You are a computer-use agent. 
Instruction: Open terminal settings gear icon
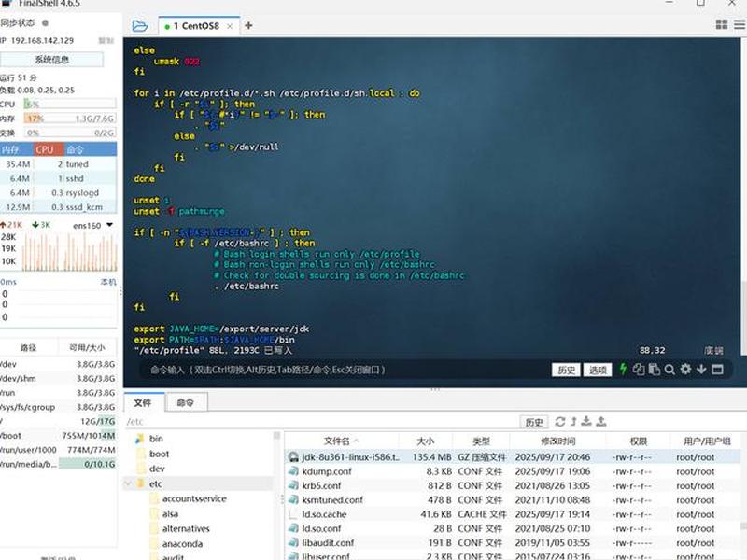pyautogui.click(x=685, y=369)
